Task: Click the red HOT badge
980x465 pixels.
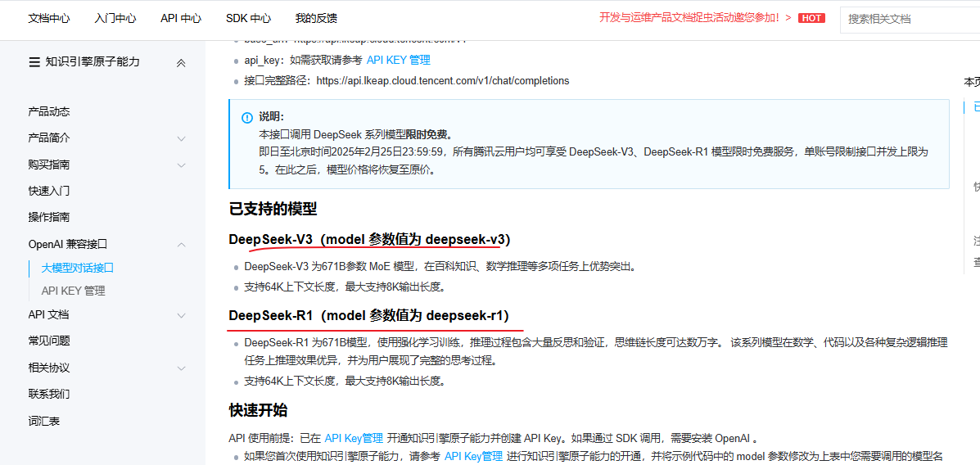Action: pos(811,19)
